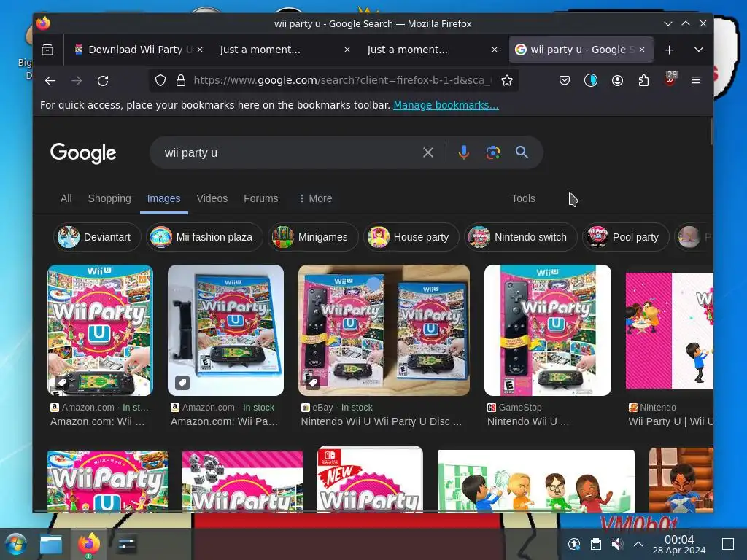This screenshot has width=747, height=560.
Task: Open the Firefox account avatar icon
Action: coord(617,80)
